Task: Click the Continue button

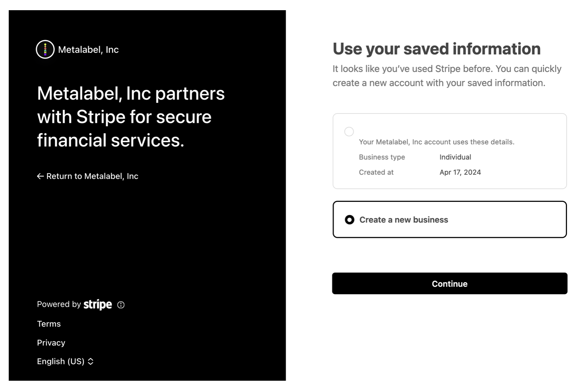Action: (449, 284)
